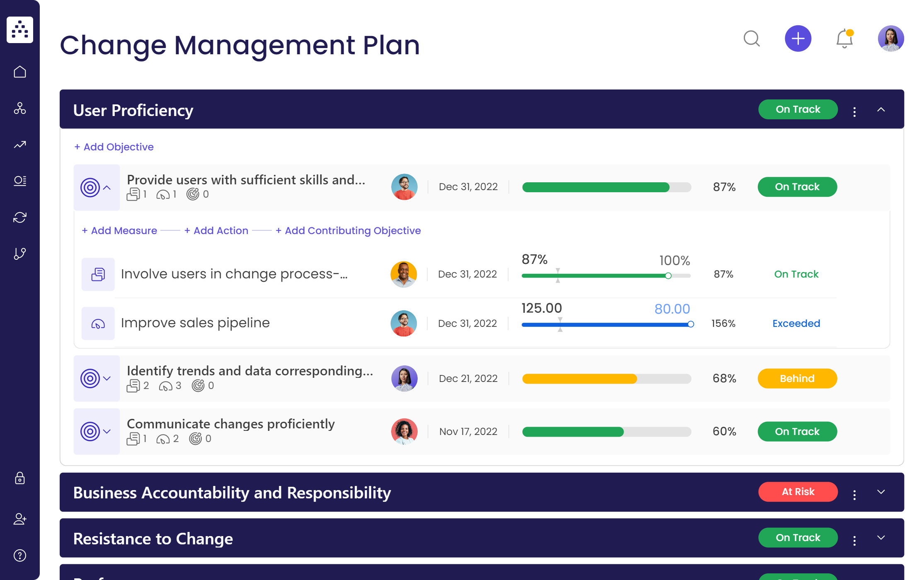The width and height of the screenshot is (924, 580).
Task: Expand the Communicate changes proficiently objective
Action: (107, 431)
